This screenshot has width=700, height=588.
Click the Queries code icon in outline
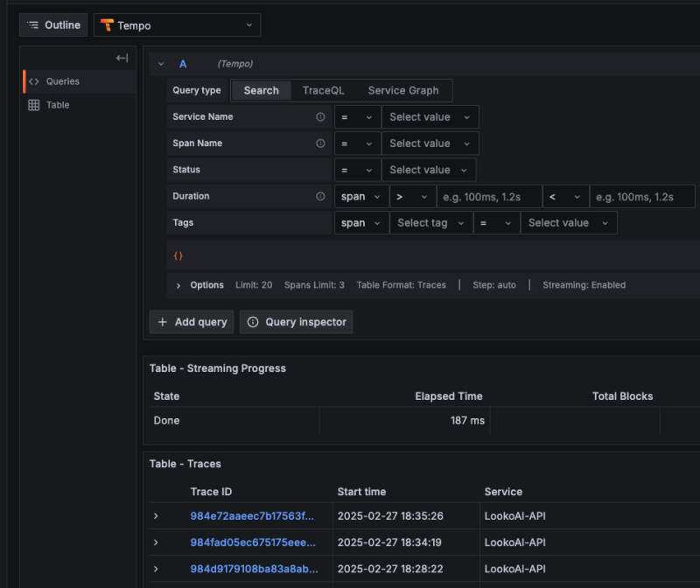34,81
